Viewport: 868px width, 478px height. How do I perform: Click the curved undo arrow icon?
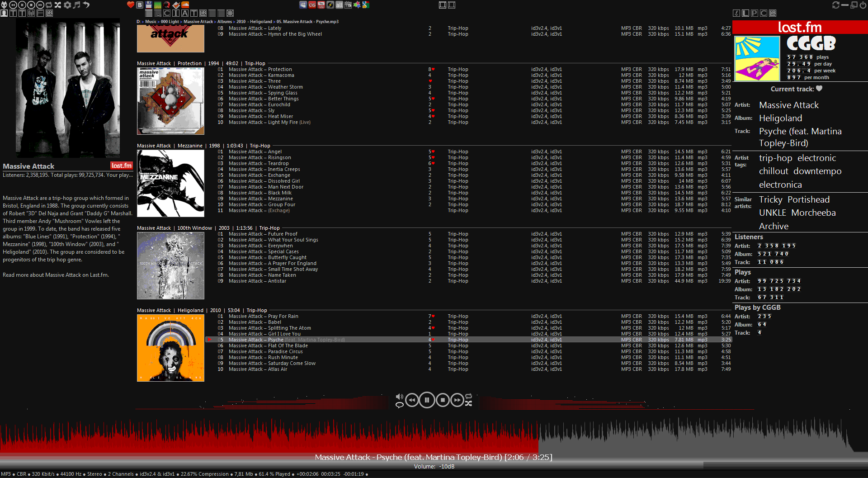pyautogui.click(x=85, y=5)
